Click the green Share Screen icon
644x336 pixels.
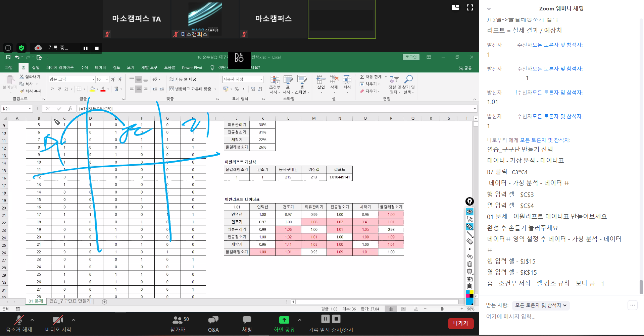(x=284, y=320)
